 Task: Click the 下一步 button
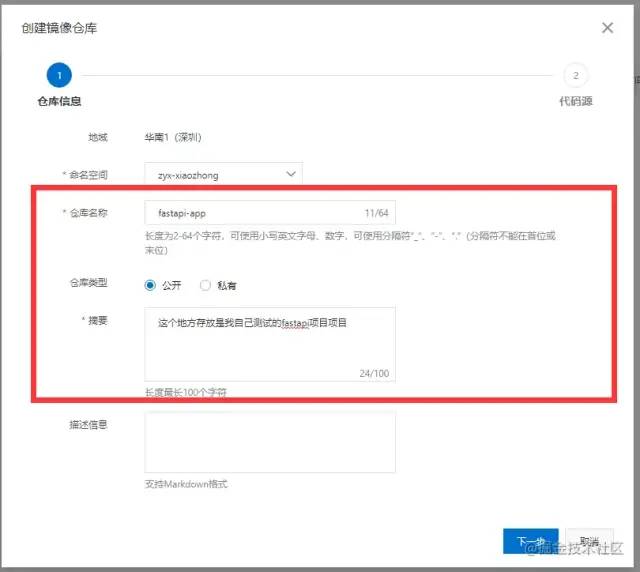tap(531, 541)
